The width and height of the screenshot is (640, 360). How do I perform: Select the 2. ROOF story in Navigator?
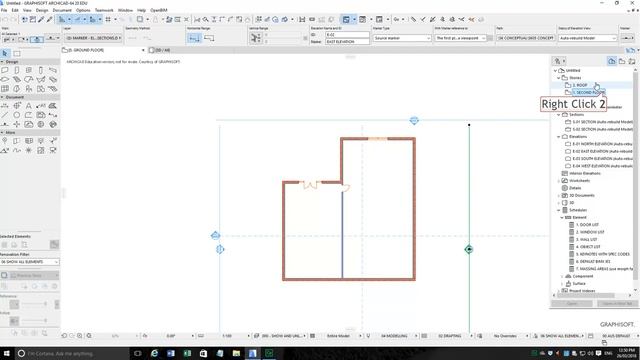click(580, 85)
